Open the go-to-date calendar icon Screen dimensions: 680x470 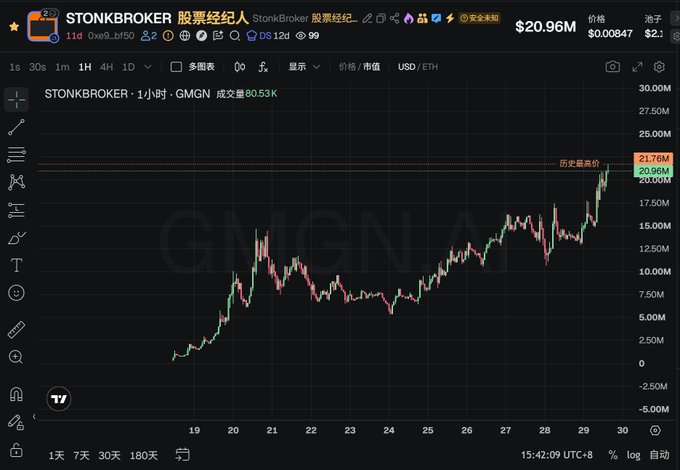tap(183, 455)
